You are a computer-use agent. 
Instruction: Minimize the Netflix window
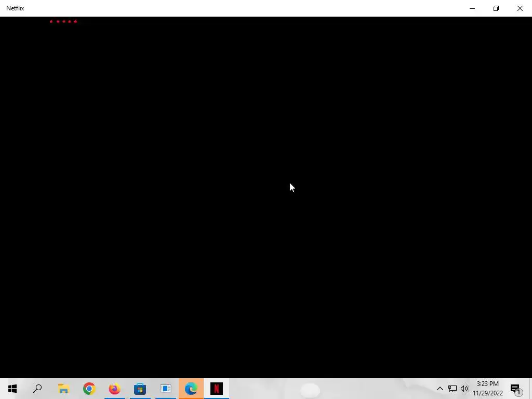472,8
